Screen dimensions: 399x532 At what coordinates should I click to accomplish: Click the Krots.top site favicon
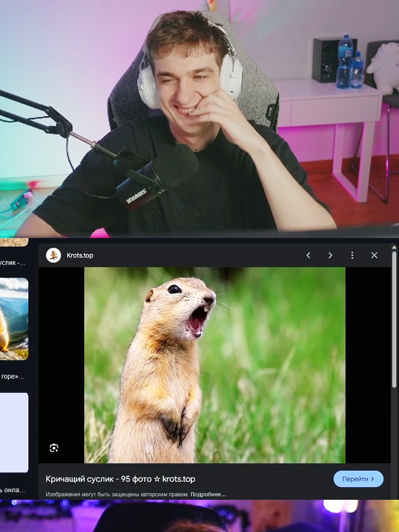(54, 255)
